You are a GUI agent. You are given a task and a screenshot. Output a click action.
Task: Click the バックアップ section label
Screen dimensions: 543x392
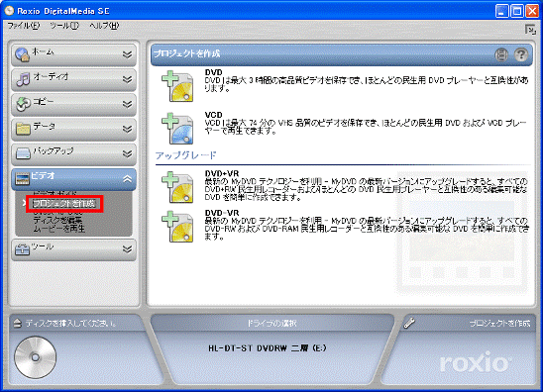pos(53,150)
